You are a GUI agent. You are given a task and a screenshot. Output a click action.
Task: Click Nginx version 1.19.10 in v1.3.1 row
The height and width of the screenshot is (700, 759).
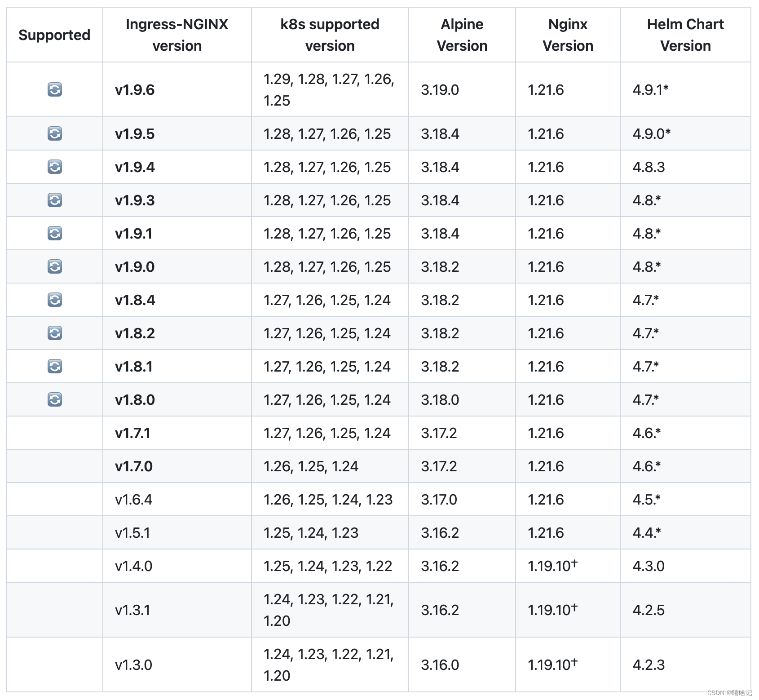(x=552, y=610)
